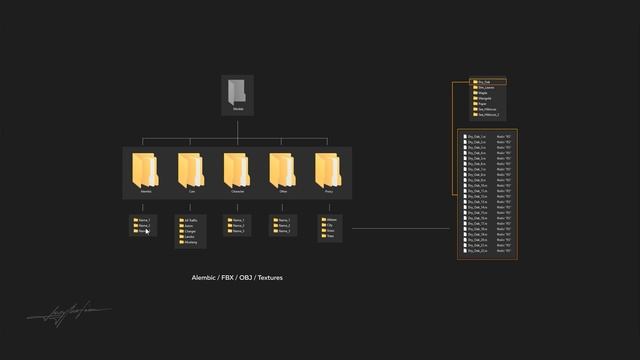Screen dimensions: 640x360
Task: Select Name_3 subfolder of the Character folder
Action: tap(236, 231)
